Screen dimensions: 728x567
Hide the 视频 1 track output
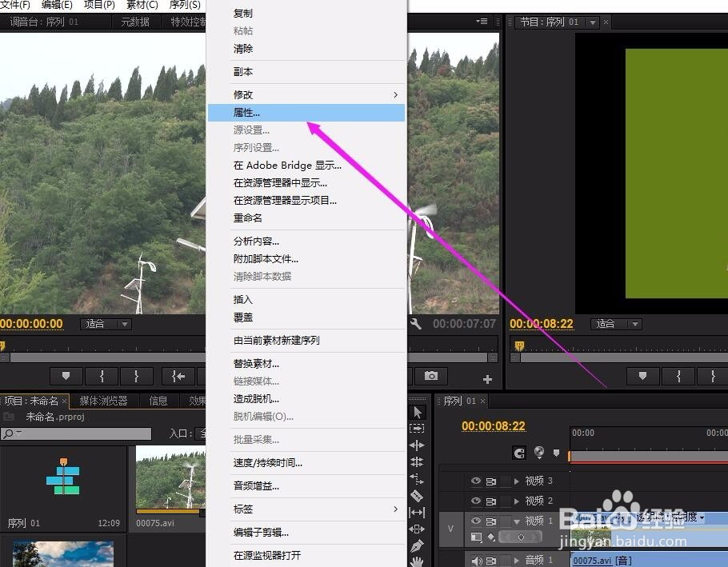pos(476,521)
